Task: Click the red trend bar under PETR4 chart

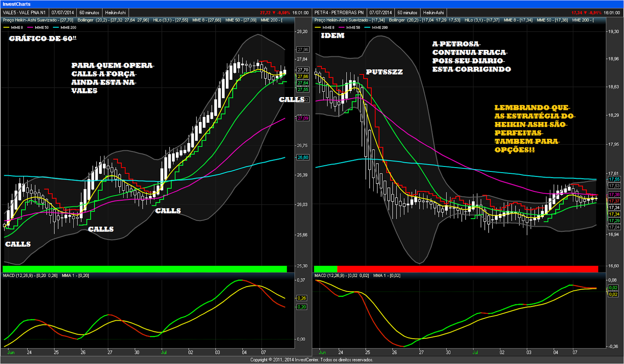Action: point(468,269)
